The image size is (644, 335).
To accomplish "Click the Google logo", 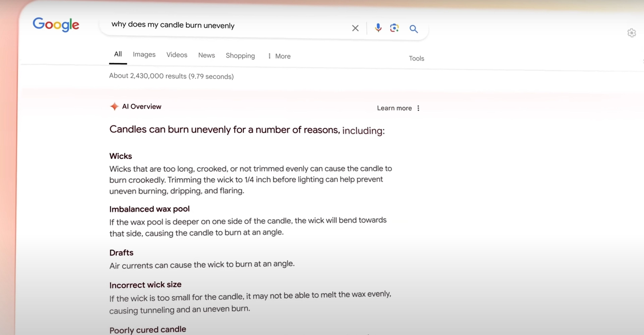I will point(56,25).
